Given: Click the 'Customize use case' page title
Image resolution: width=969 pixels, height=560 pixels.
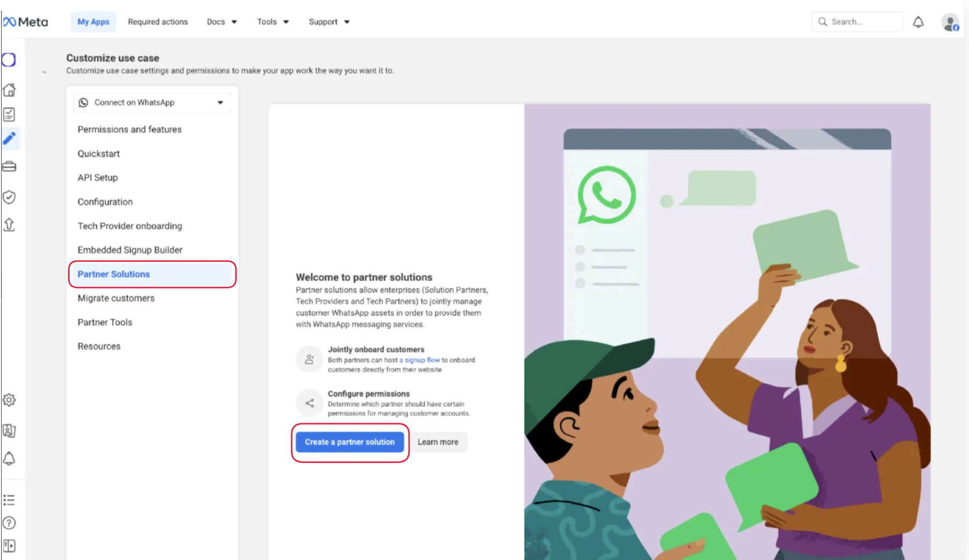Looking at the screenshot, I should click(x=113, y=58).
